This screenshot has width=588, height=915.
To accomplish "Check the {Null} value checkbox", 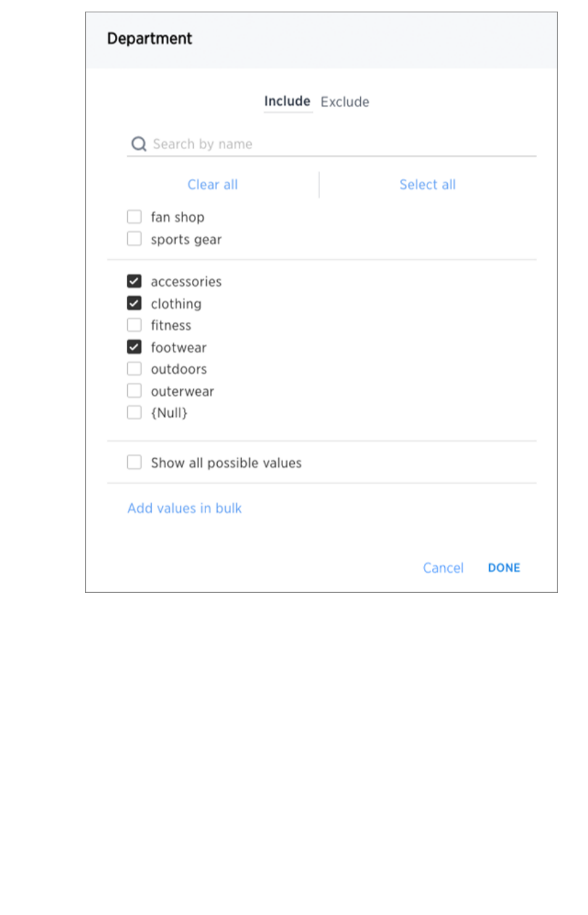I will 135,413.
